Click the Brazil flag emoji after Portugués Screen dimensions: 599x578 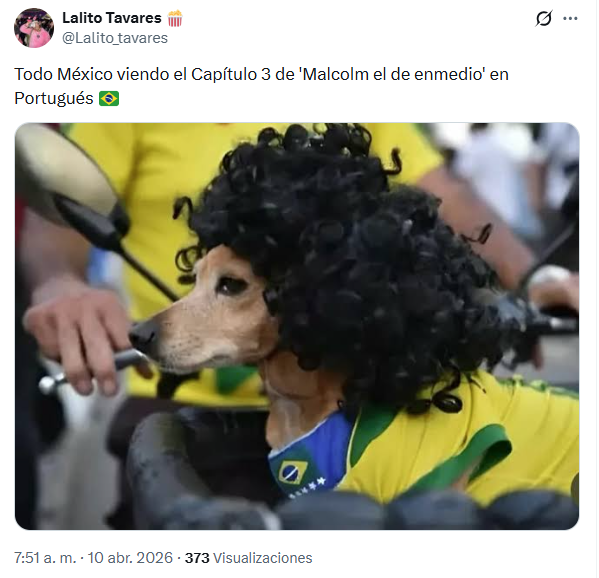(x=109, y=99)
